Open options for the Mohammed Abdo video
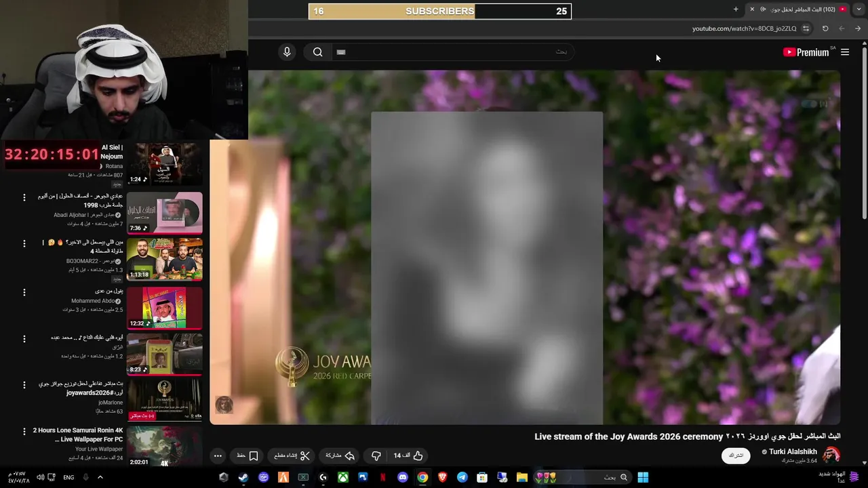 24,292
